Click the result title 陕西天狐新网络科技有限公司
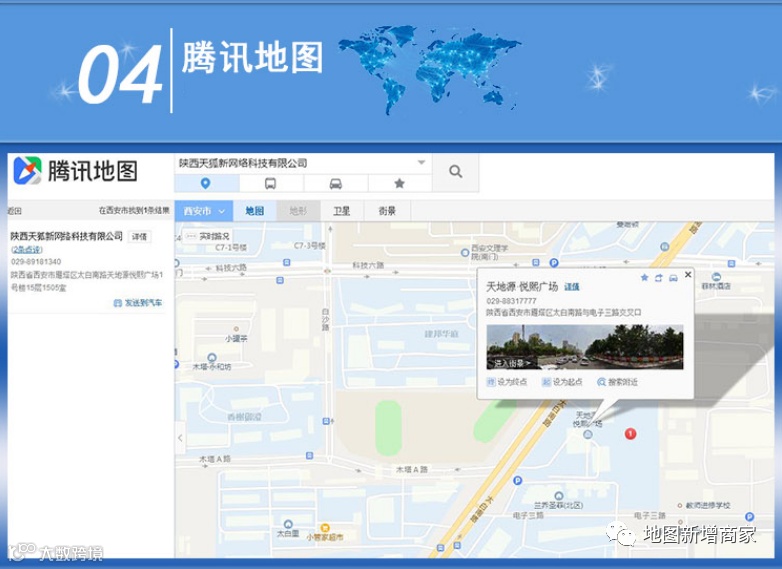 tap(67, 236)
